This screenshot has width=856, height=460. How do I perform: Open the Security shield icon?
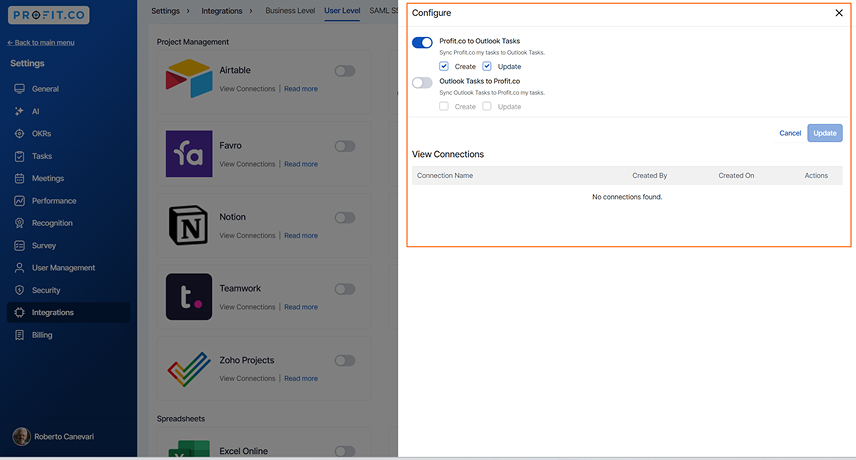pyautogui.click(x=20, y=290)
